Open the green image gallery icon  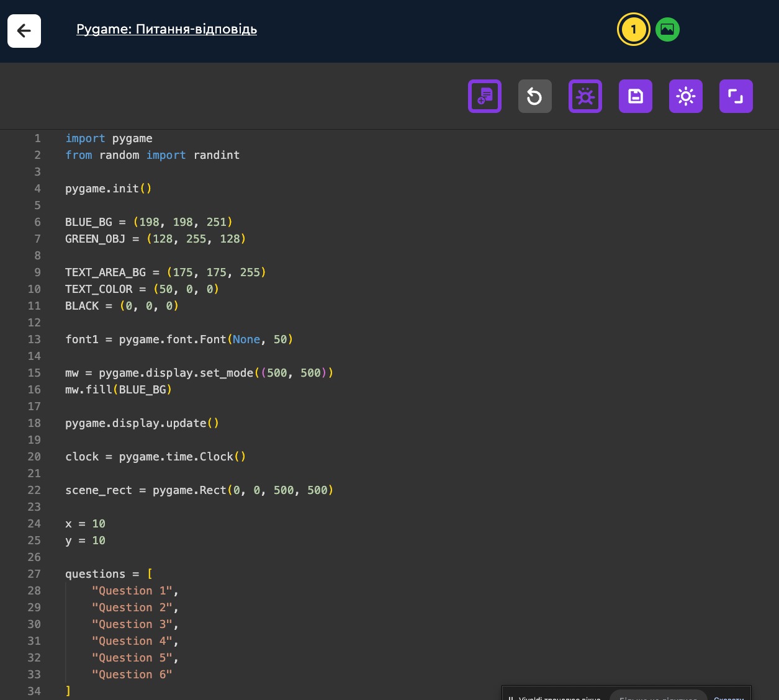[x=667, y=29]
